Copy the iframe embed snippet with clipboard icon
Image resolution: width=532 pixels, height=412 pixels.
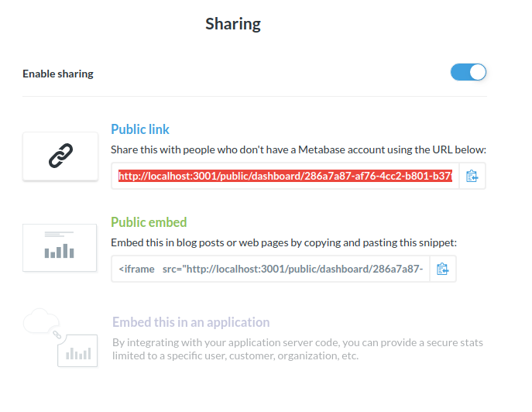442,270
